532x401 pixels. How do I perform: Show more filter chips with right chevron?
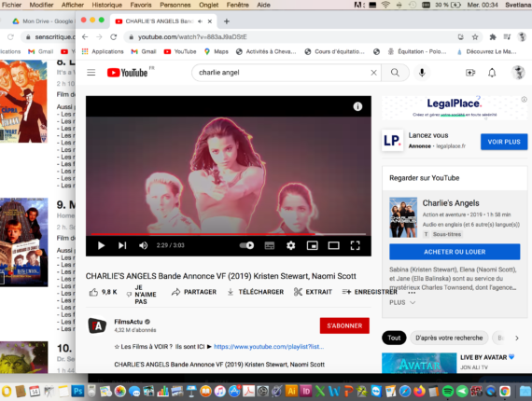click(517, 338)
